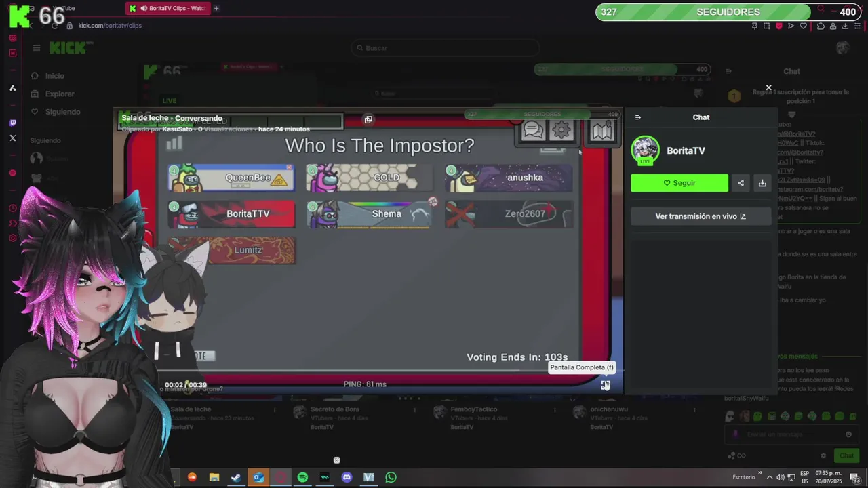
Task: Open WhatsApp from the taskbar
Action: pyautogui.click(x=391, y=477)
